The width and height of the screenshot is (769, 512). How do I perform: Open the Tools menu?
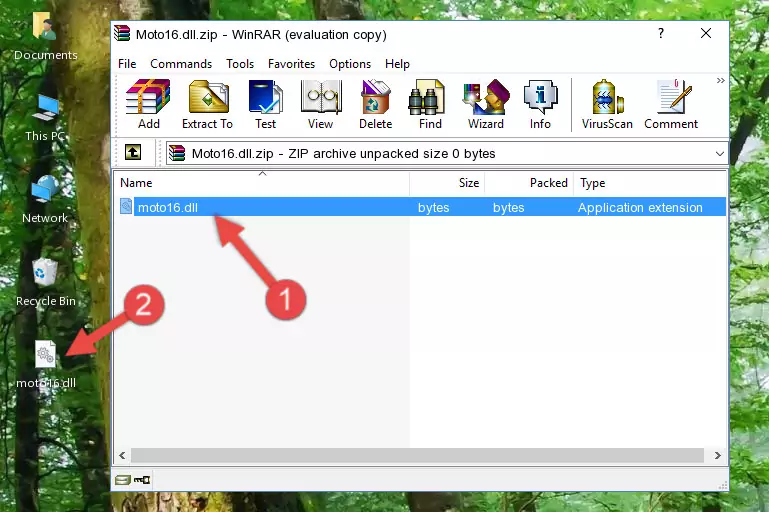coord(240,64)
